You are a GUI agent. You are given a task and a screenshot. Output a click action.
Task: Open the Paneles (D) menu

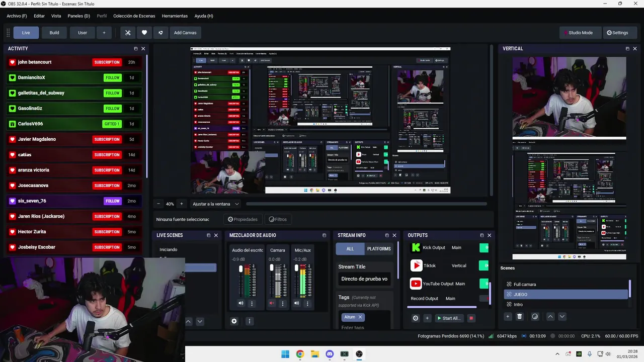tap(78, 16)
